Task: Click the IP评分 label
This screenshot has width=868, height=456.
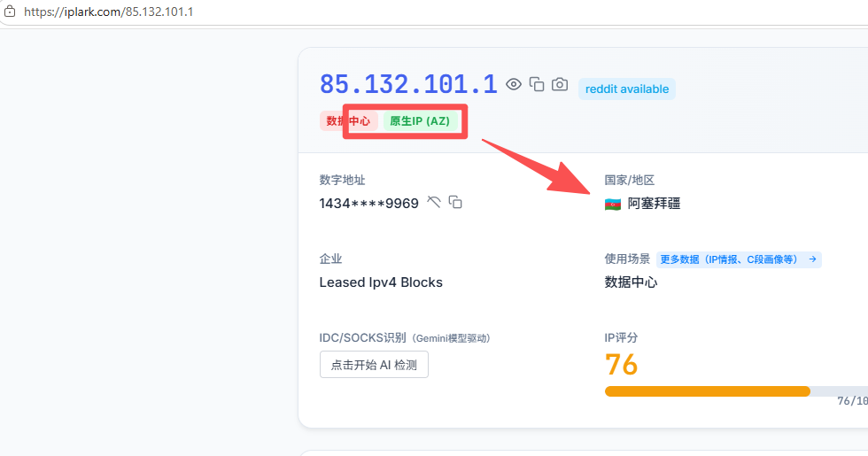Action: 621,337
